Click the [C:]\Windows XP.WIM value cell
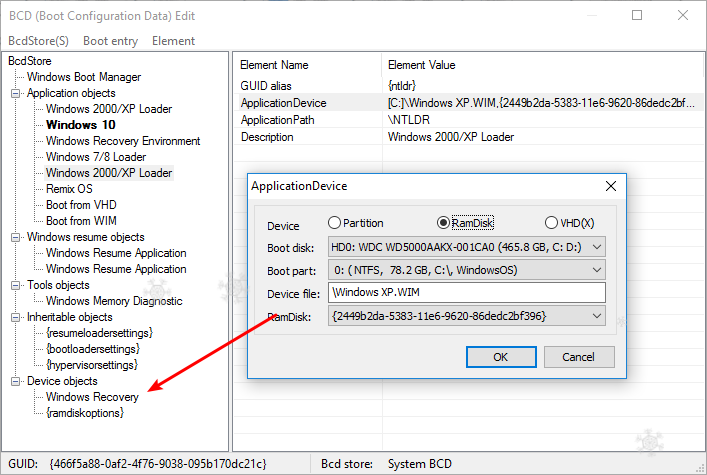 (x=541, y=103)
